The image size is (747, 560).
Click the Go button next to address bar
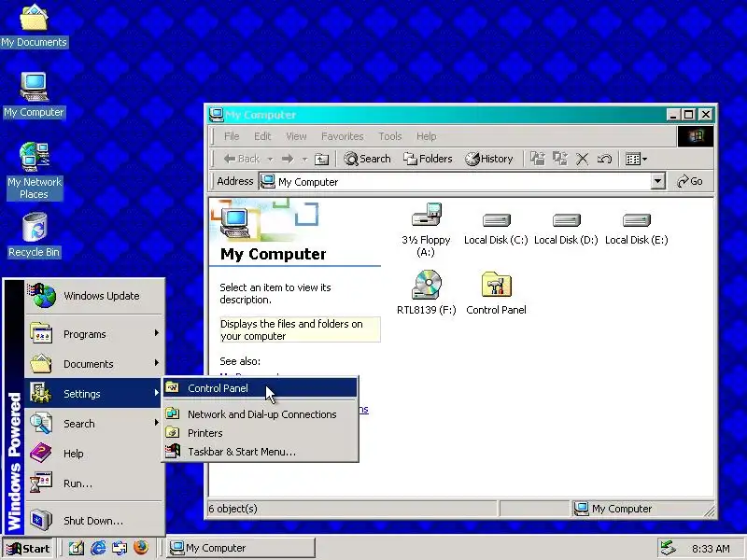pos(690,181)
